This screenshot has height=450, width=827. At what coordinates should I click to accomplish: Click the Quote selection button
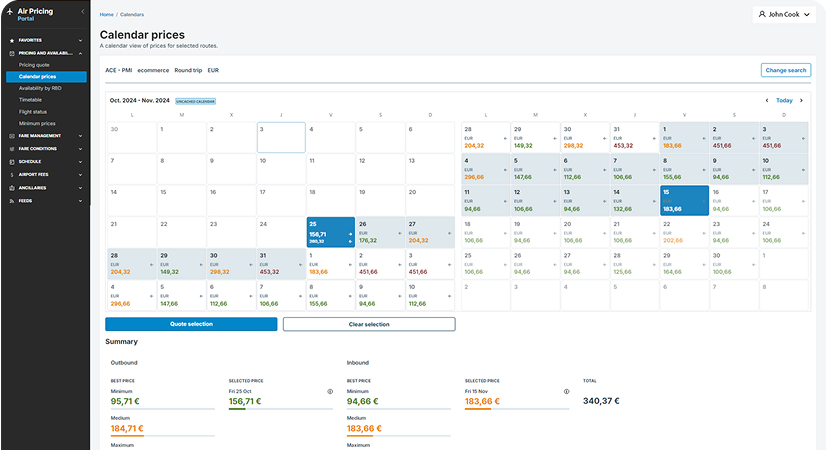click(191, 324)
